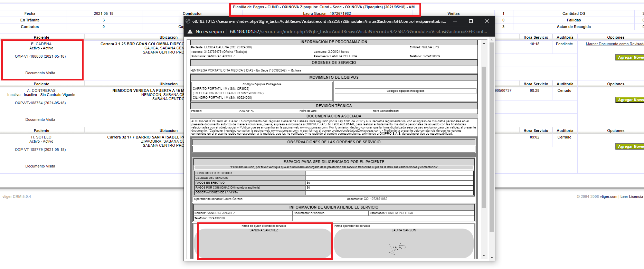The image size is (644, 269).
Task: Click the SANDRA SANCHEZ signature box
Action: click(x=263, y=243)
